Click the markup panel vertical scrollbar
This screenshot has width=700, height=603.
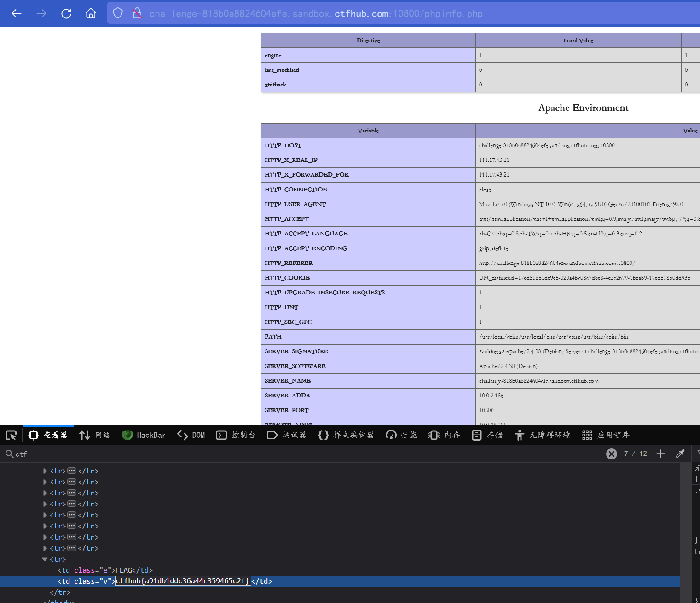point(685,533)
